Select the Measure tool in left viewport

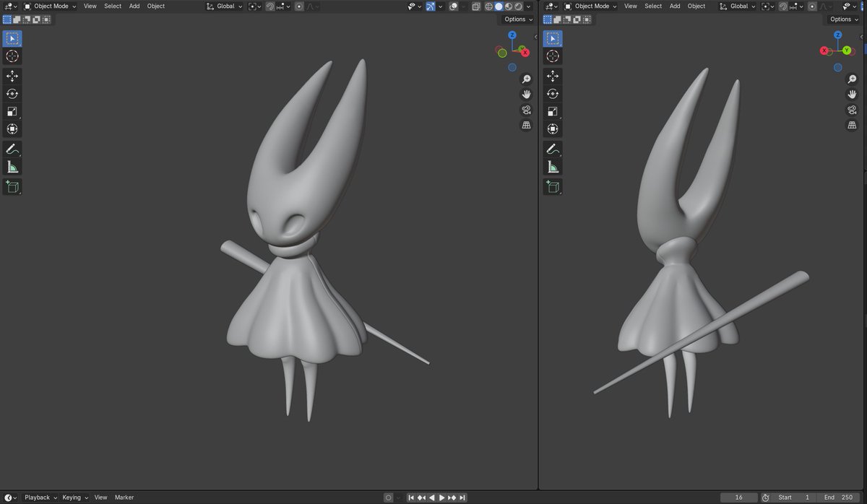12,167
